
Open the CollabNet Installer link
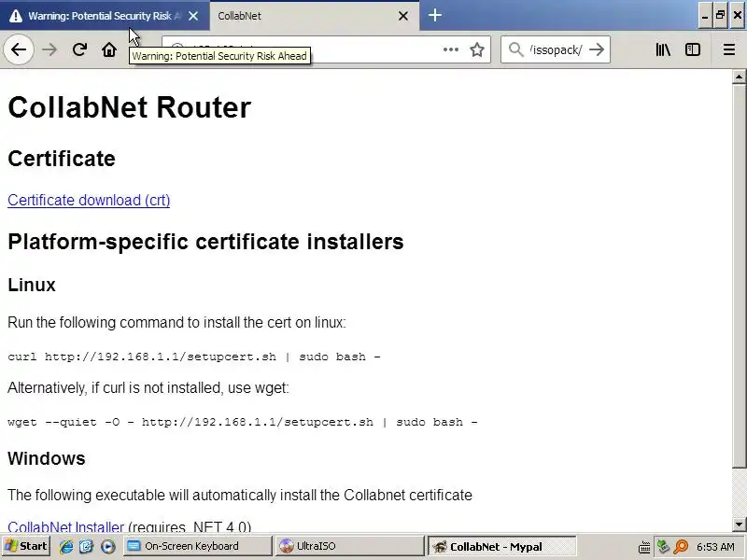65,525
